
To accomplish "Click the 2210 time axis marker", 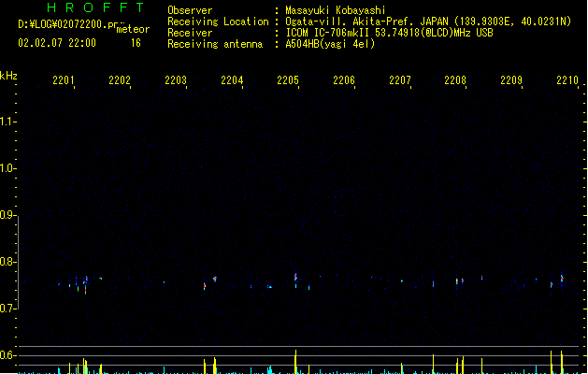I will [x=567, y=80].
